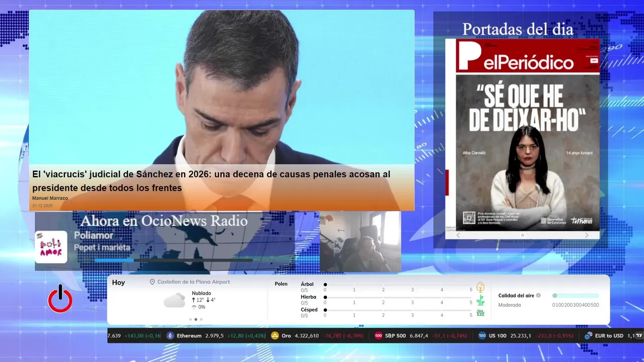The height and width of the screenshot is (362, 644).
Task: Click the cloudy weather icon
Action: (x=174, y=300)
